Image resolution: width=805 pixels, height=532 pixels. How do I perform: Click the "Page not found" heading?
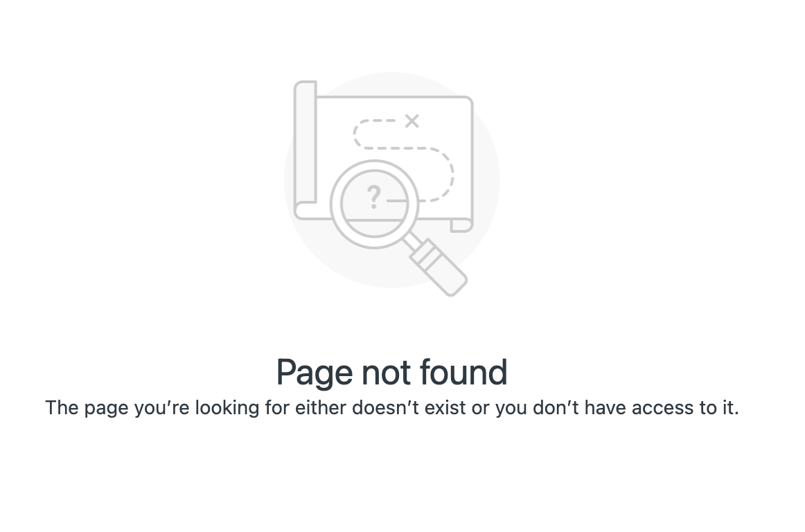[391, 372]
